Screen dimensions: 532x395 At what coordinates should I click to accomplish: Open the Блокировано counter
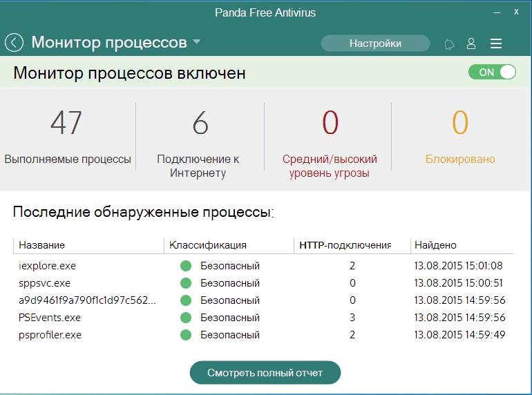[460, 137]
